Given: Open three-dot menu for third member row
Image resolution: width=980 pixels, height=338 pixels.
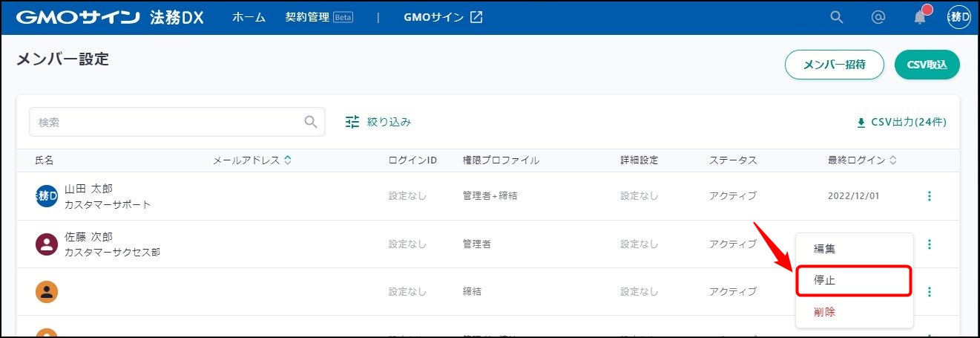Looking at the screenshot, I should pos(930,292).
